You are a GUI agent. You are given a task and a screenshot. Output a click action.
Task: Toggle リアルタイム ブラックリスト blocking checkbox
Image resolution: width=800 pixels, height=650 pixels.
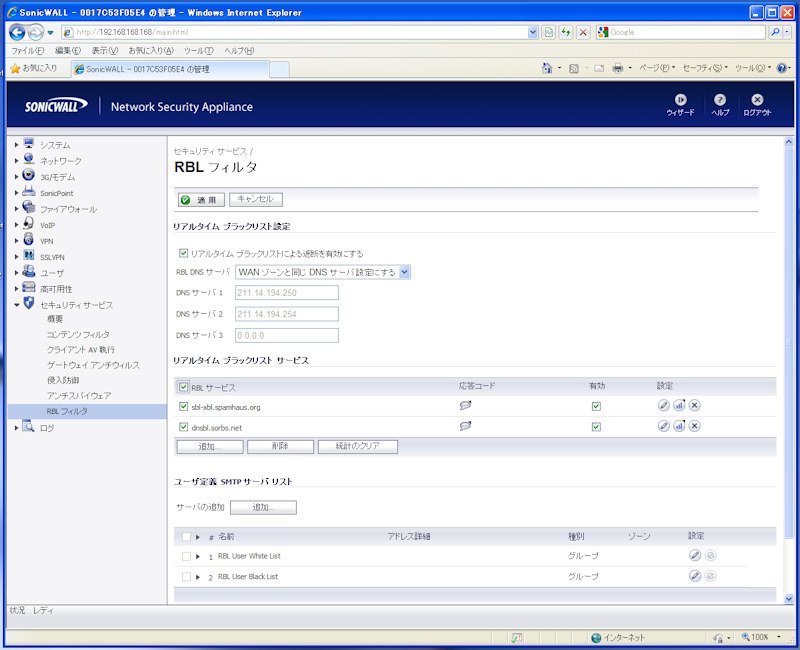click(x=183, y=253)
